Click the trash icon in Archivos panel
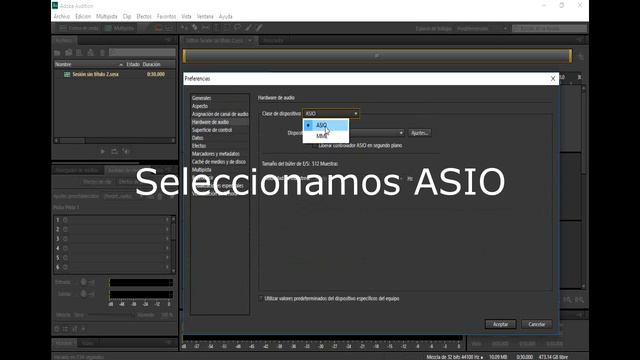Image resolution: width=640 pixels, height=360 pixels. pyautogui.click(x=102, y=53)
